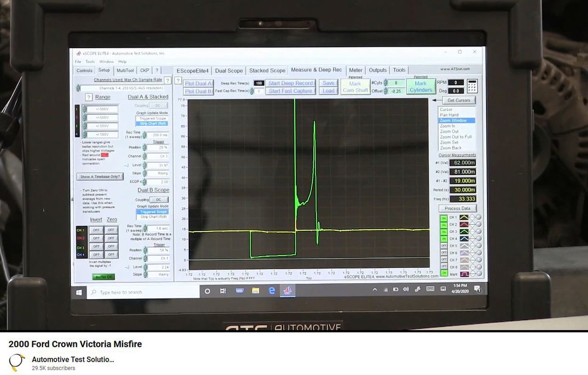This screenshot has width=588, height=375.
Task: Open the Stacked Scope tab
Action: pos(267,71)
